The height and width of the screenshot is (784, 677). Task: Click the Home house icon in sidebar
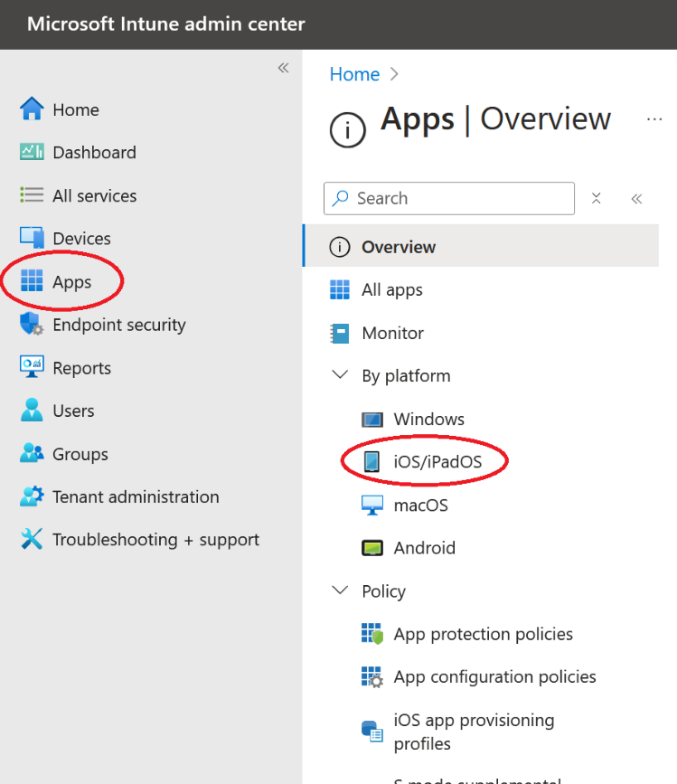[32, 109]
